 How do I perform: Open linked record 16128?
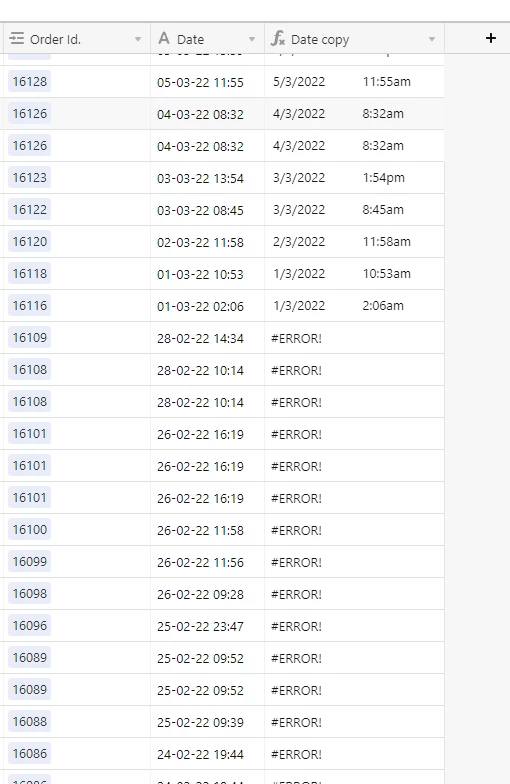(30, 82)
